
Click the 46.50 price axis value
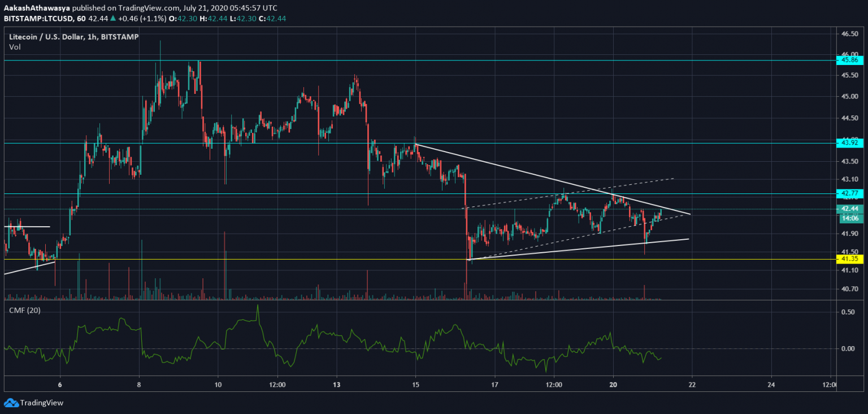click(x=850, y=34)
